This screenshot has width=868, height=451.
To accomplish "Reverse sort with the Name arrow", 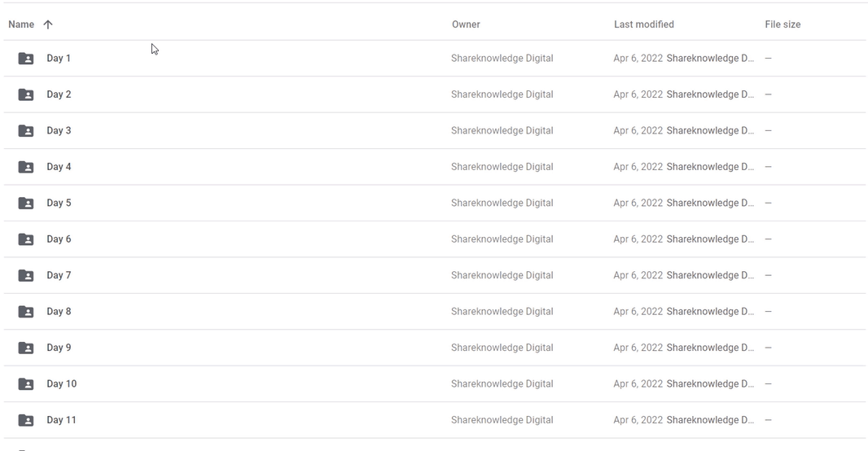I will point(48,24).
